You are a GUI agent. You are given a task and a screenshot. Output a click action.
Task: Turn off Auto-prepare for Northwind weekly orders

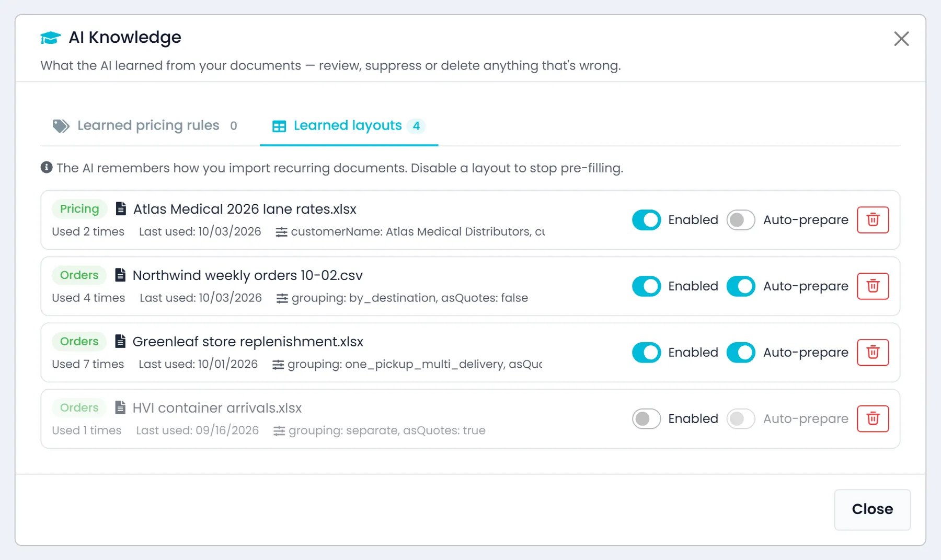pos(741,286)
